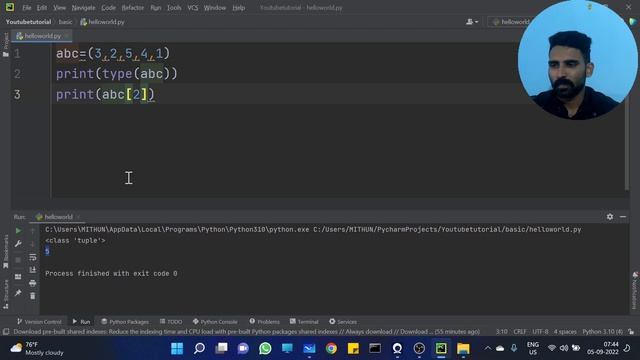Open WhatsApp from taskbar
The width and height of the screenshot is (640, 360).
click(x=265, y=349)
